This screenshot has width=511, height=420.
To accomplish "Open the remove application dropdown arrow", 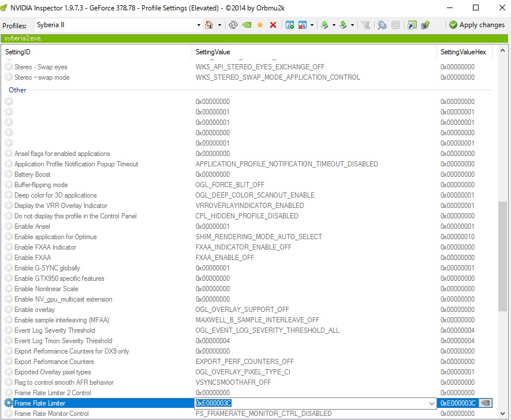I will point(312,25).
